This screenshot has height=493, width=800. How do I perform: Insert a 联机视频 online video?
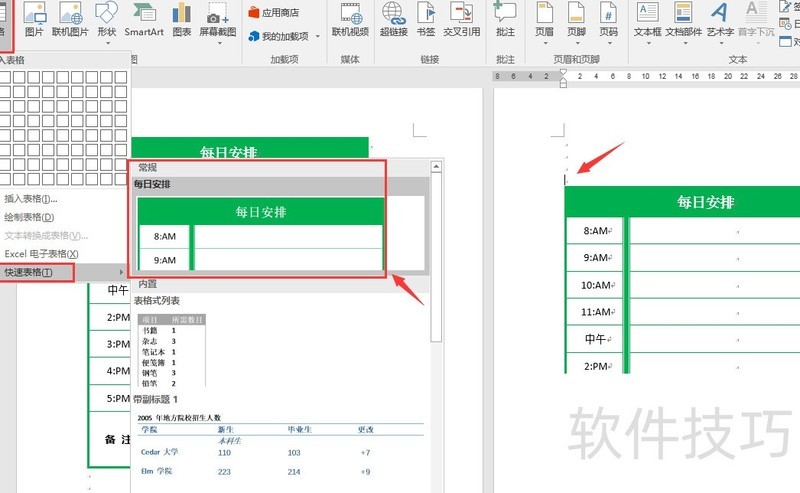point(350,18)
